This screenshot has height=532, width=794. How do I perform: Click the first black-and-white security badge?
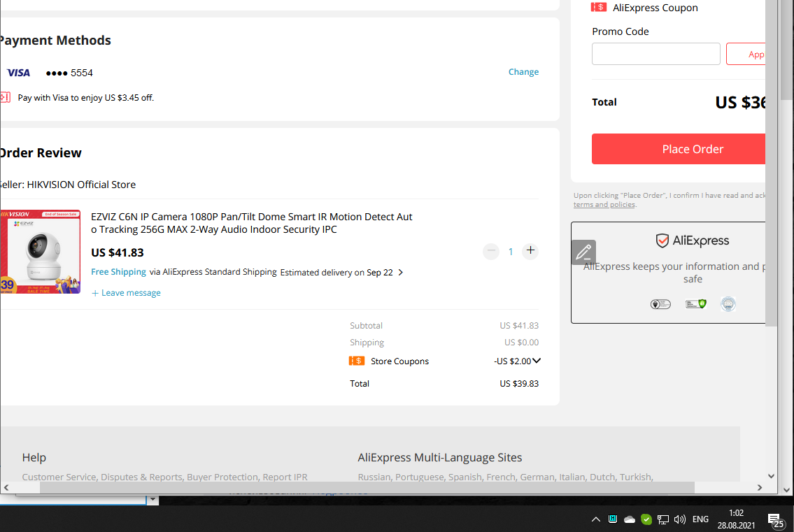click(660, 304)
